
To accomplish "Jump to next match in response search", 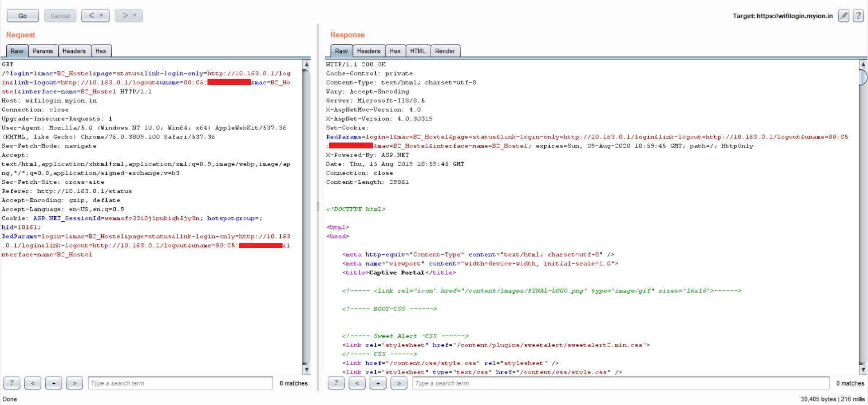I will tap(399, 383).
